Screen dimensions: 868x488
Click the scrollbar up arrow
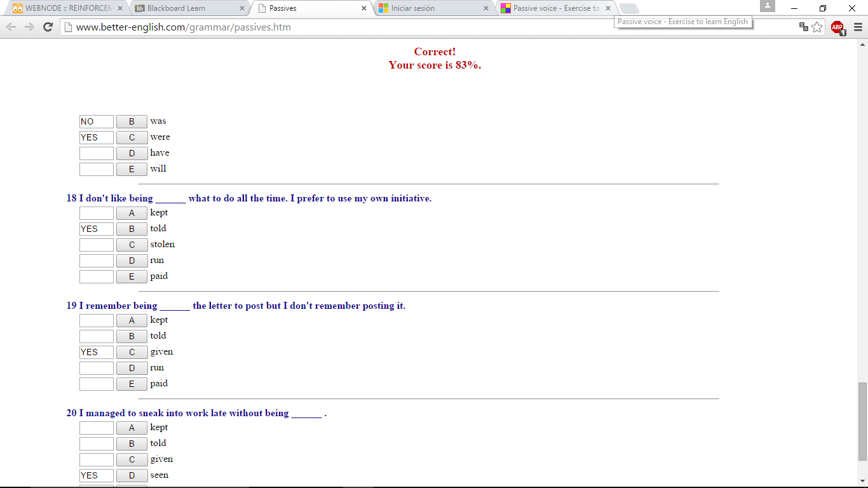[862, 44]
